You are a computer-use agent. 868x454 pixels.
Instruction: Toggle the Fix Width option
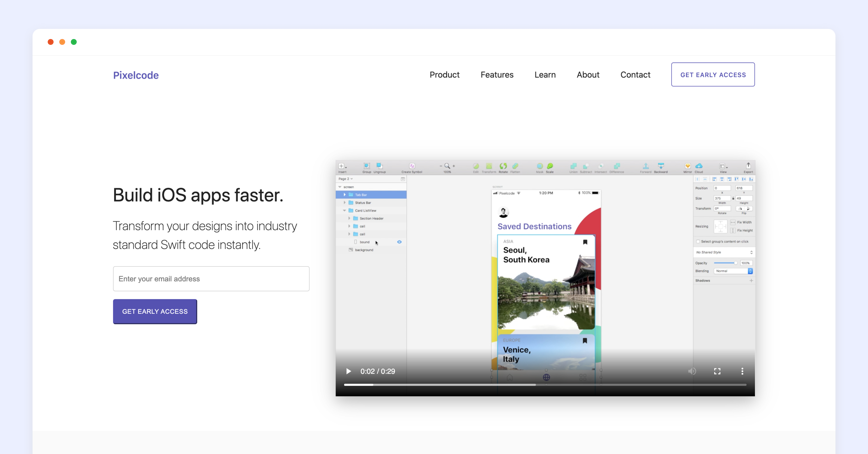[733, 223]
